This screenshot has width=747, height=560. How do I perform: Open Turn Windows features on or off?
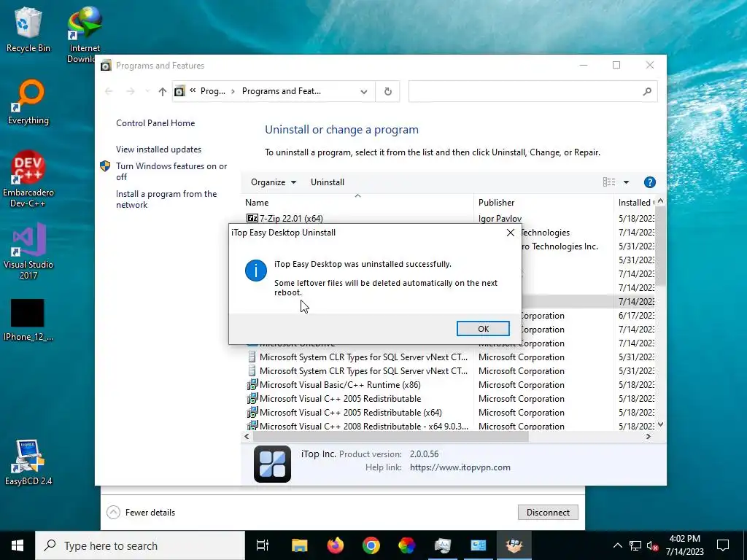point(171,171)
